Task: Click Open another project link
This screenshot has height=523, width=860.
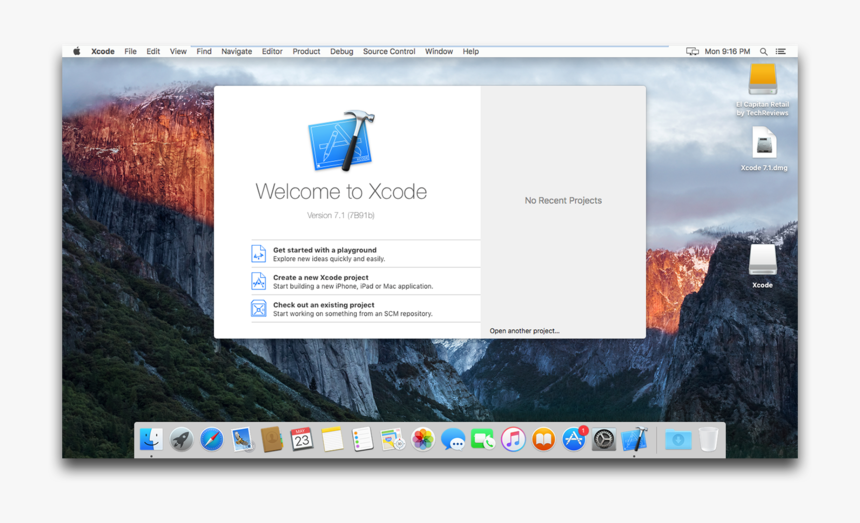Action: pyautogui.click(x=524, y=331)
